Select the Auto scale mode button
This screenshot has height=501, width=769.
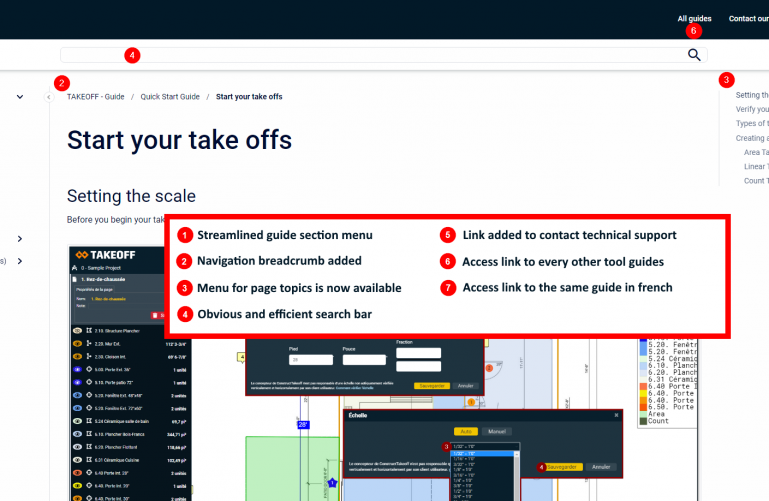(x=466, y=431)
